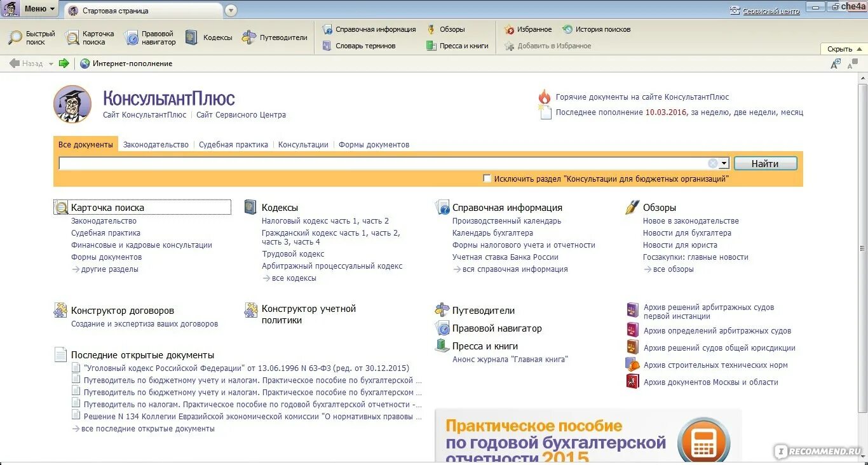Open the Назад history dropdown arrow

[51, 64]
